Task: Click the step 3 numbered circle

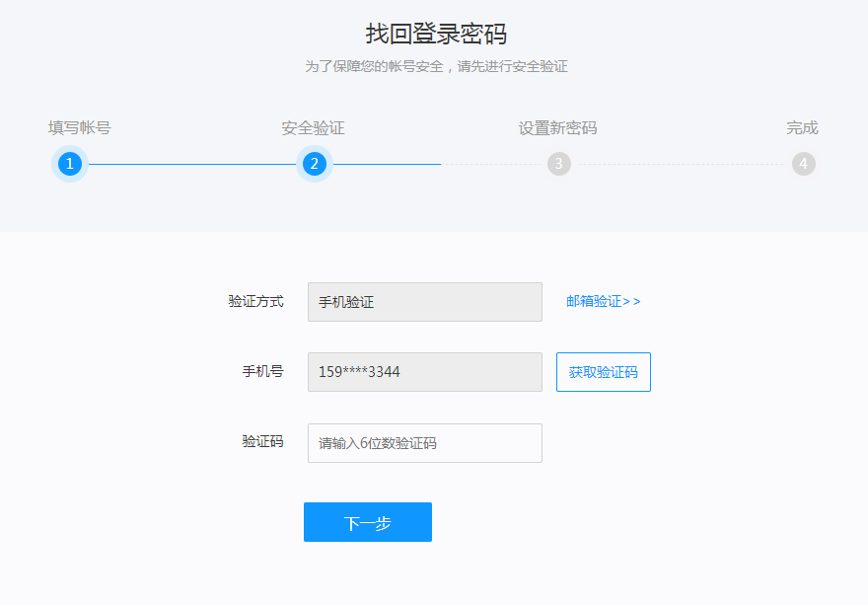Action: (558, 163)
